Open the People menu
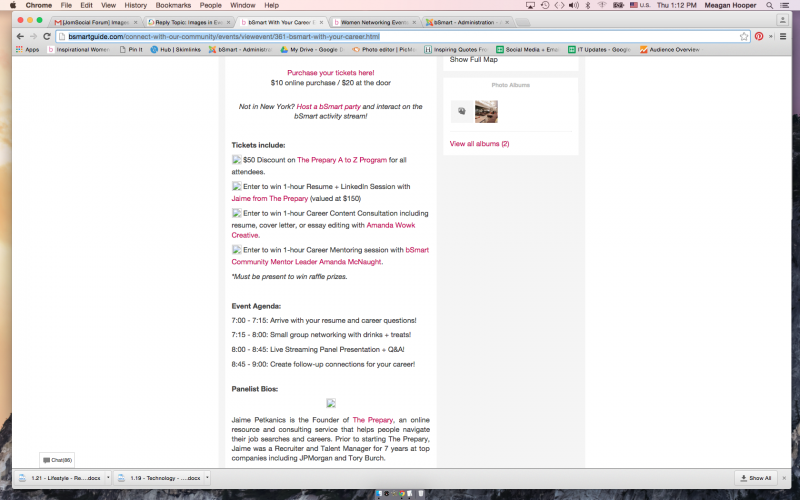This screenshot has width=800, height=500. click(210, 5)
